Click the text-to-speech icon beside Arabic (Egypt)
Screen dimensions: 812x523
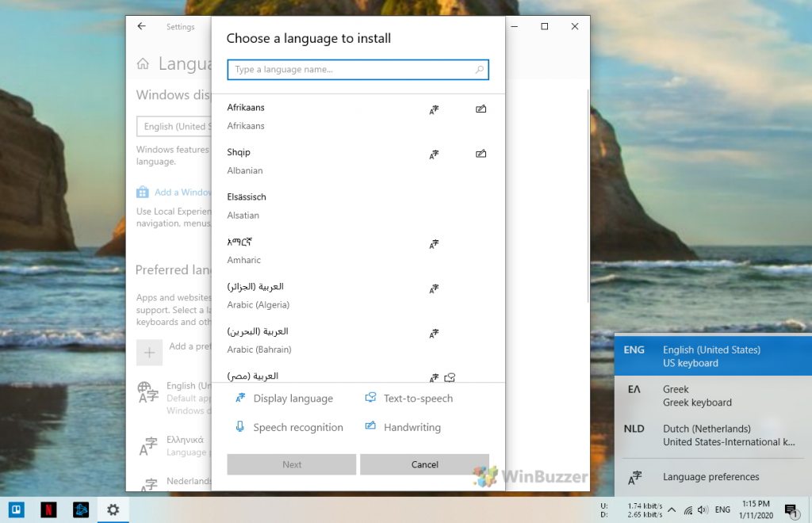450,378
